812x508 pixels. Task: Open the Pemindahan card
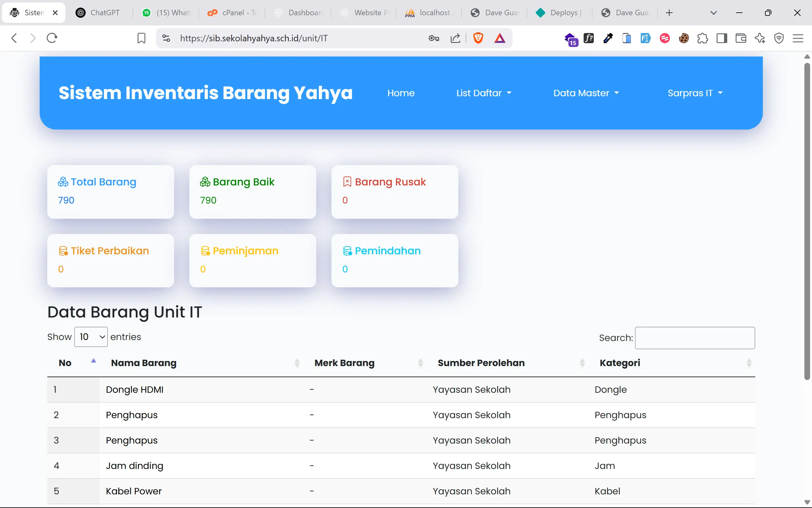[x=395, y=261]
